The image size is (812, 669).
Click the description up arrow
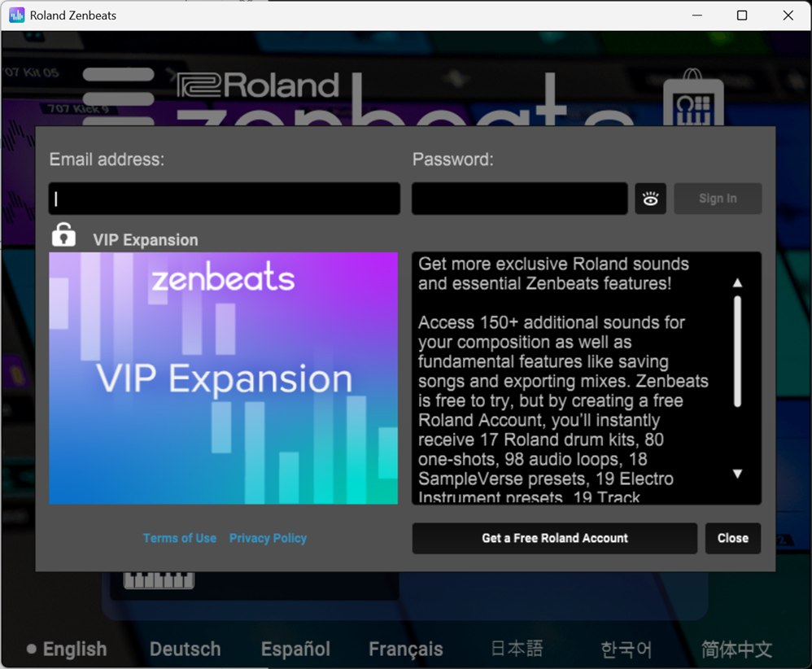point(737,283)
